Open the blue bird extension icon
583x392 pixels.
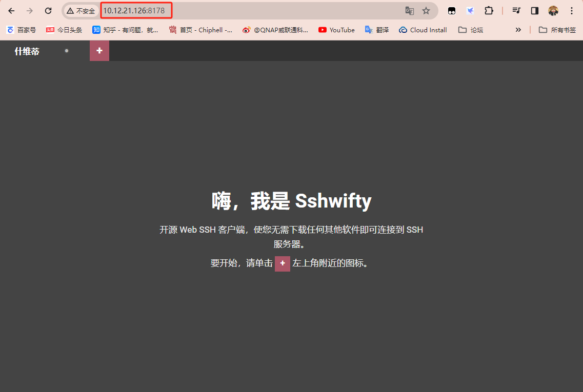[x=470, y=11]
